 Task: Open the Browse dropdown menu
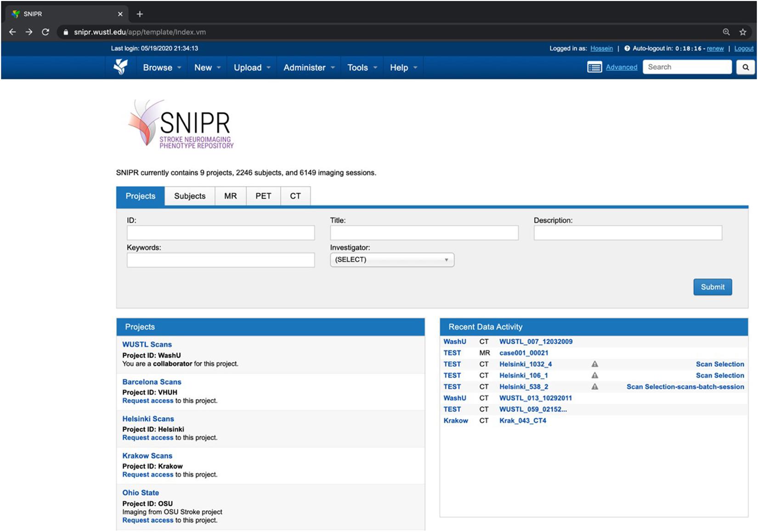pyautogui.click(x=162, y=67)
